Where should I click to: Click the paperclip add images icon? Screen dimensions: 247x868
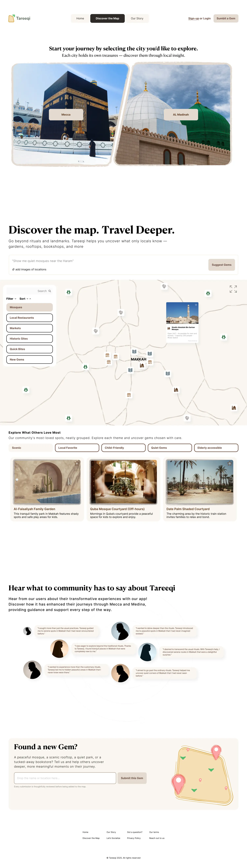click(14, 269)
